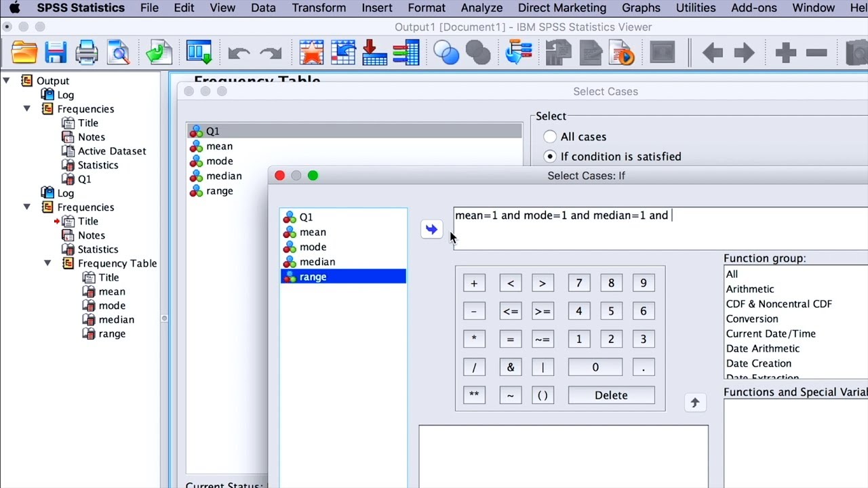The image size is (868, 488).
Task: Click the Undo arrow in toolbar
Action: (x=239, y=54)
